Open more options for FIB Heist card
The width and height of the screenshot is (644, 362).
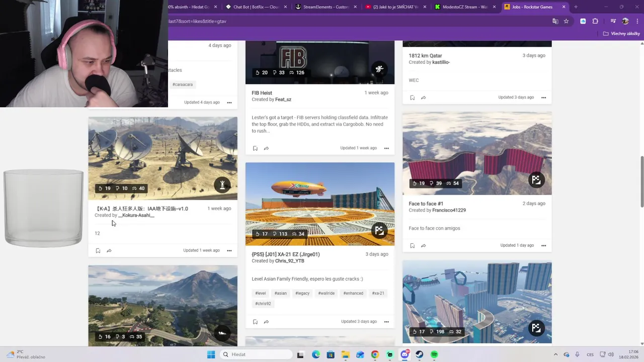click(386, 148)
